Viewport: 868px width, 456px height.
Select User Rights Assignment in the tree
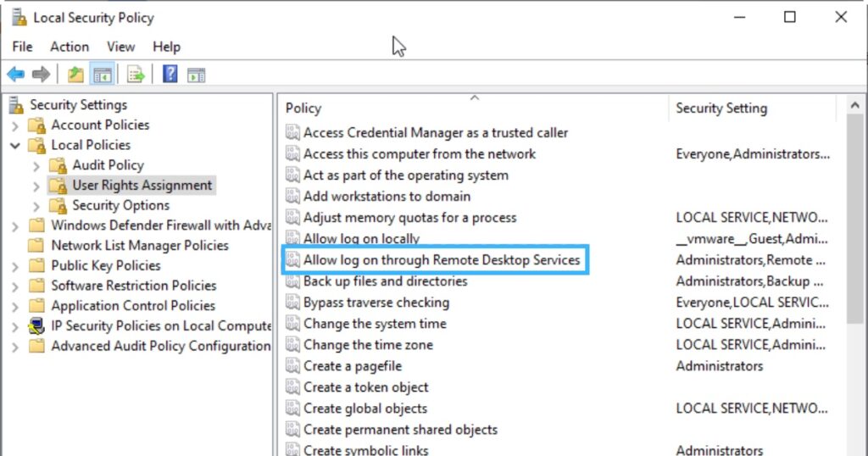(142, 186)
